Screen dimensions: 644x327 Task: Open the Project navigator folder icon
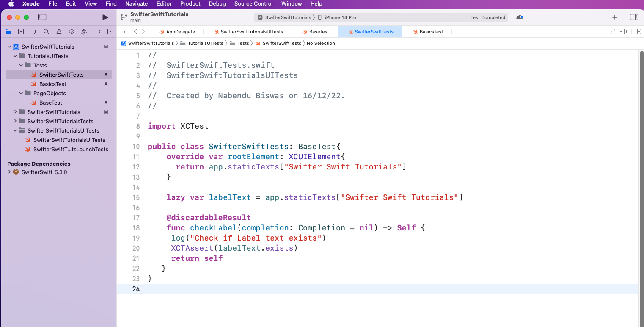(x=8, y=32)
